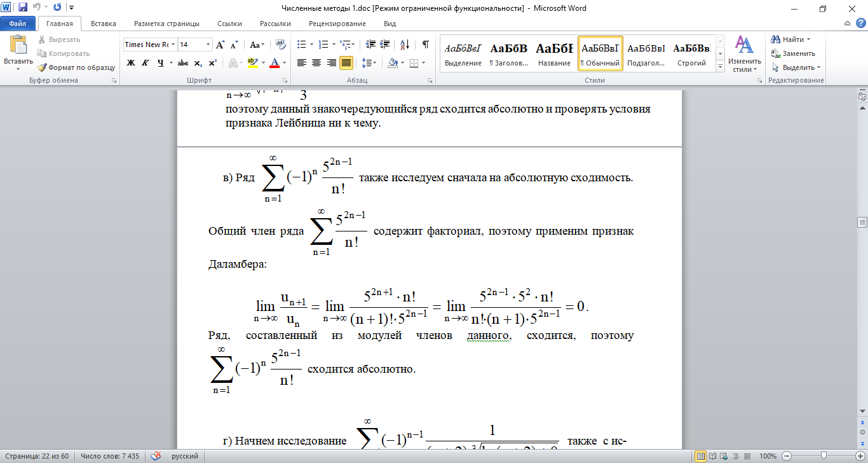Click the word count Число слов: 7 435
868x463 pixels.
click(x=110, y=456)
